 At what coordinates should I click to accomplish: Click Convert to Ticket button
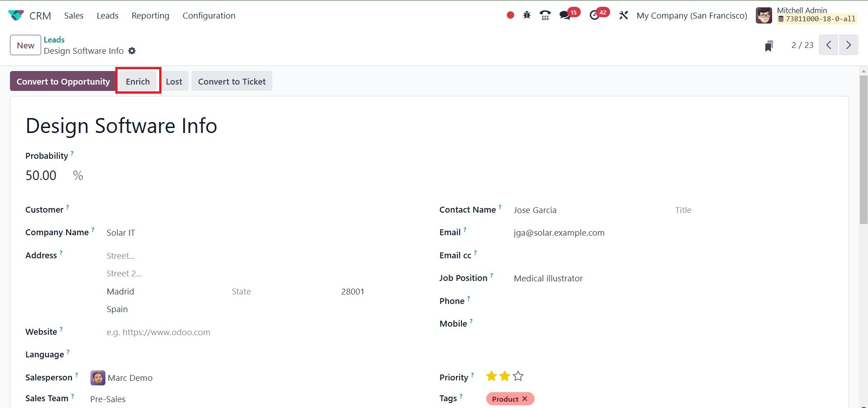point(232,81)
